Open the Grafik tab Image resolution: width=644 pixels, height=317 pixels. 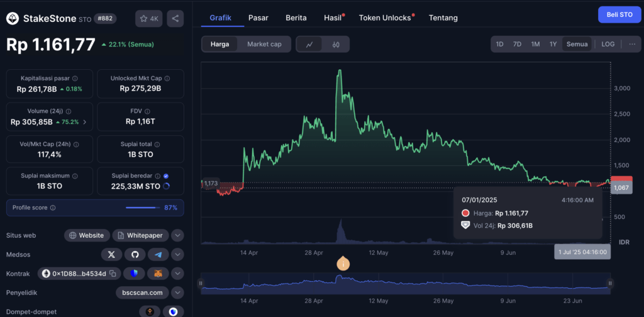coord(221,18)
